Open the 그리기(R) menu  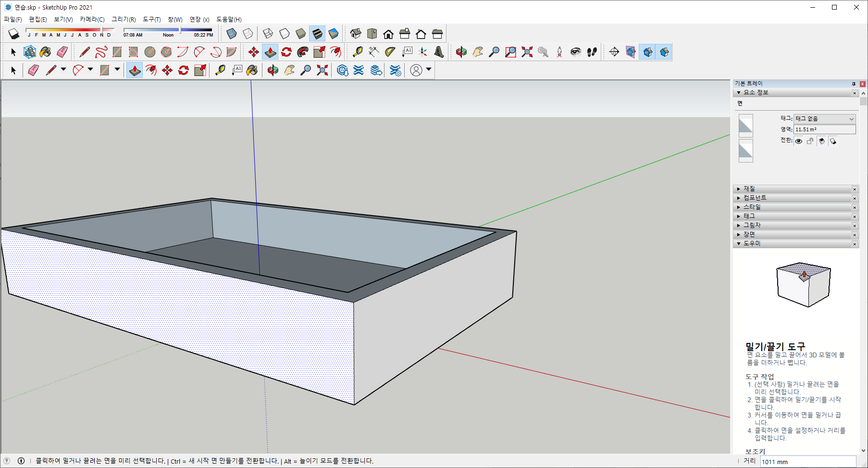pos(124,20)
